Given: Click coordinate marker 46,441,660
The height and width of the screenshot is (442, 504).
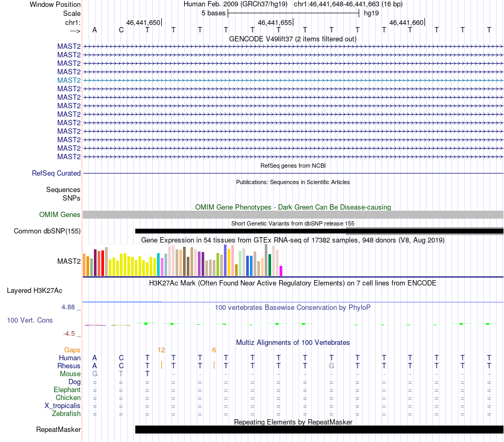Looking at the screenshot, I should [x=406, y=22].
